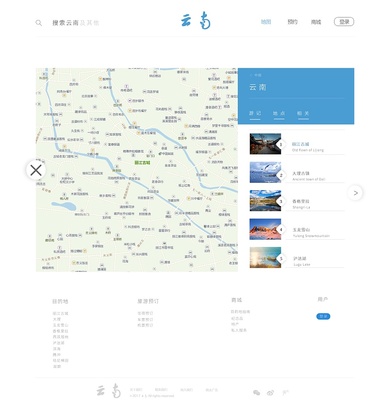Select the 丽江古城 list title

click(x=301, y=144)
